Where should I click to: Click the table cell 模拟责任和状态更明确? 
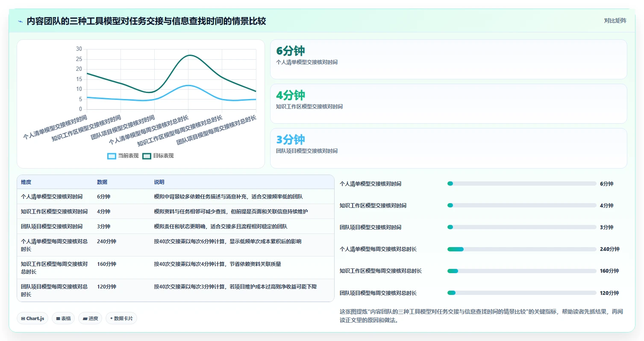(x=221, y=227)
